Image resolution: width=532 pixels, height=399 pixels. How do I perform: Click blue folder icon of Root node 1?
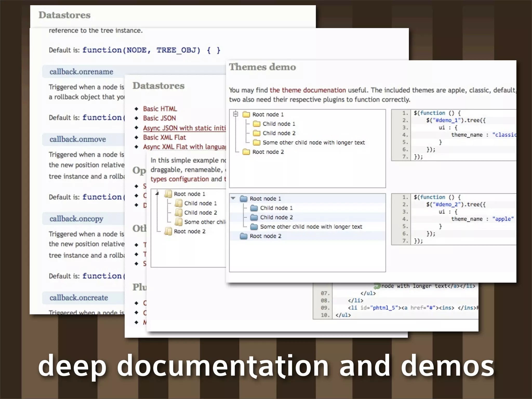(x=243, y=199)
